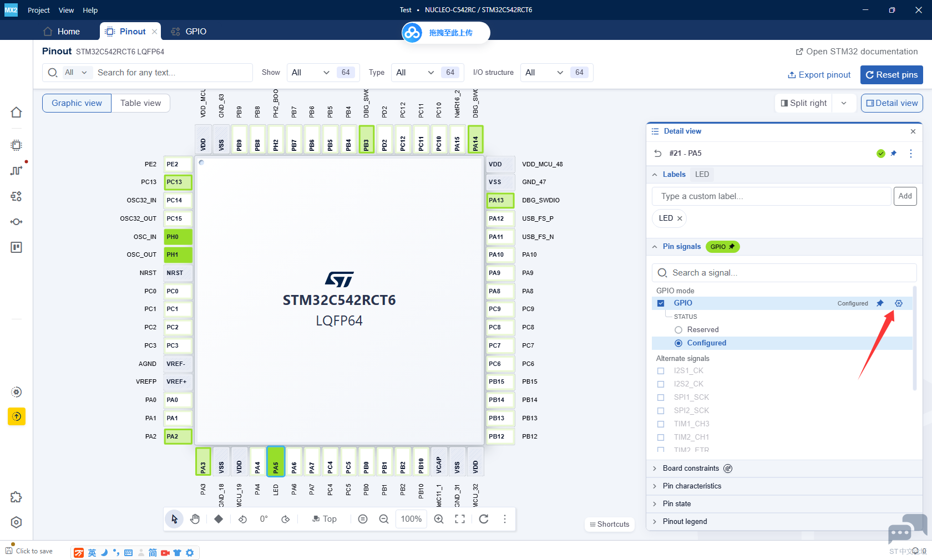Open the PA5 three-dot options menu

point(911,154)
